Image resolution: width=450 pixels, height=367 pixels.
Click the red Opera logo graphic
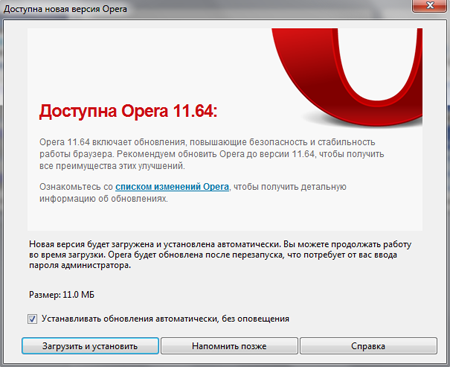348,77
